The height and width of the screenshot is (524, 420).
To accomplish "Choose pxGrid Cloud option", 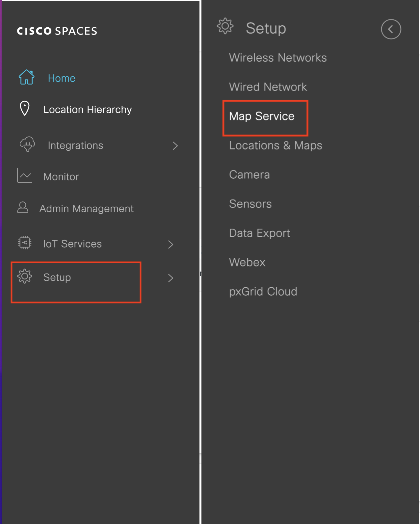I will click(x=263, y=292).
